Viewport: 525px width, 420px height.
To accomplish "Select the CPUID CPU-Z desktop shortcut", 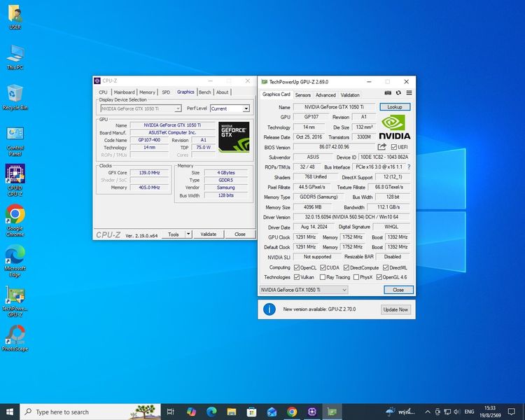I will coord(15,180).
